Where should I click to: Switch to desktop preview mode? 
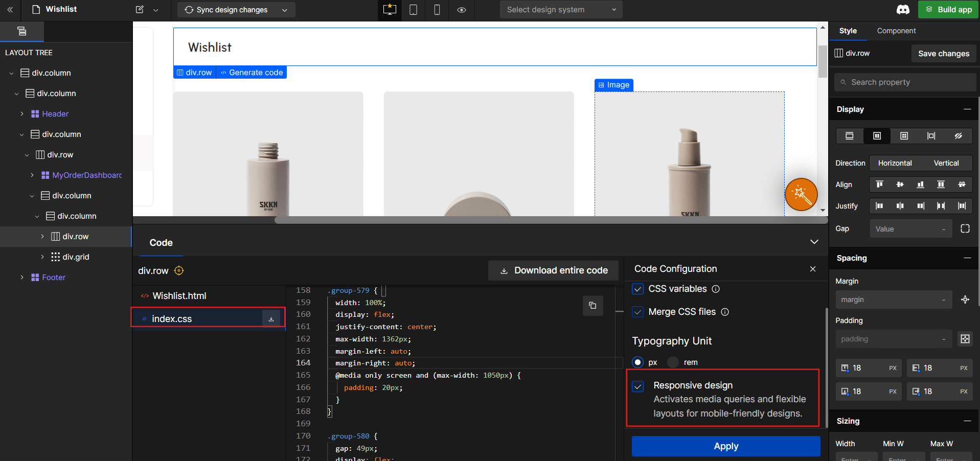click(390, 10)
